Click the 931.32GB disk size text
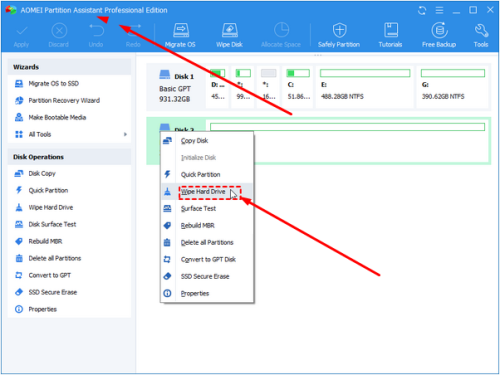 pos(175,99)
